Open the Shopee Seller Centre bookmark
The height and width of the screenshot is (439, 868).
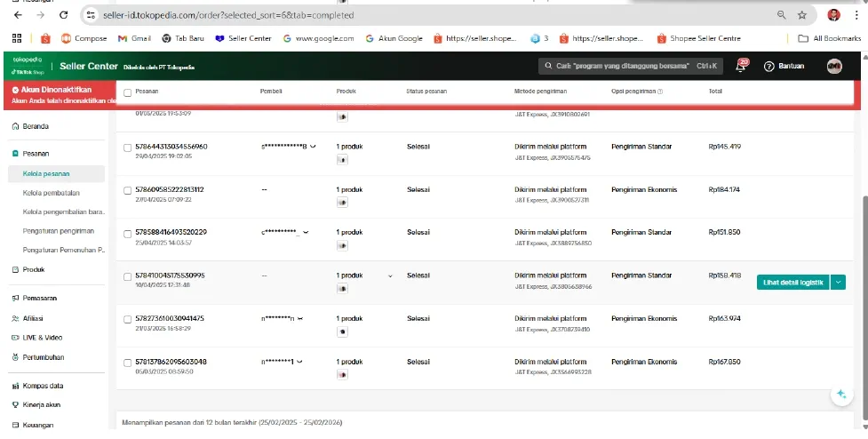tap(703, 38)
